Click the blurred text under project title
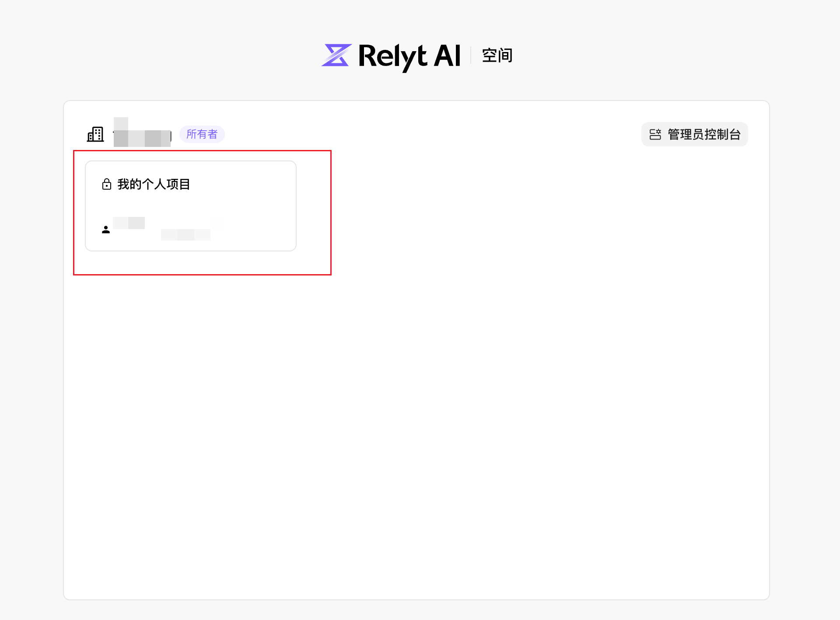This screenshot has height=620, width=840. tap(186, 235)
